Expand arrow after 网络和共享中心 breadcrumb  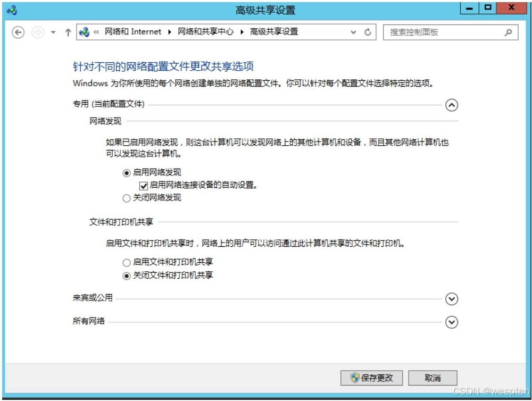pyautogui.click(x=242, y=32)
